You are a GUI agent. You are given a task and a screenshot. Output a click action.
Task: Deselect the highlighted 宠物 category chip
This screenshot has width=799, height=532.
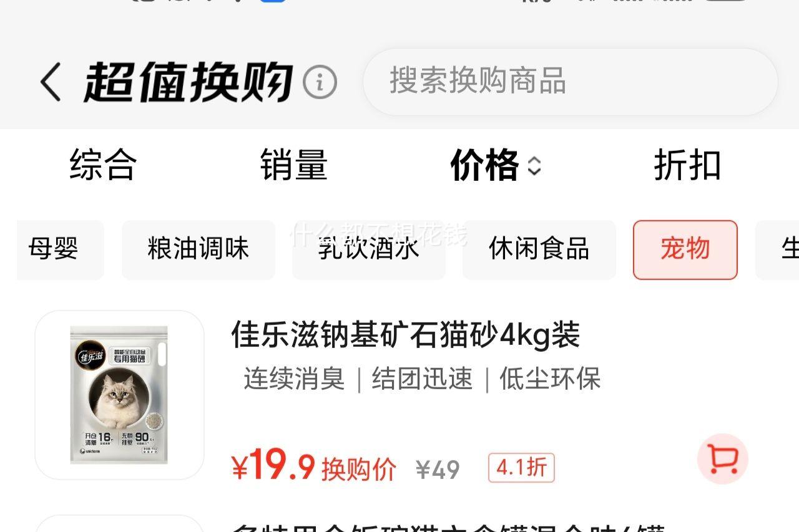685,249
